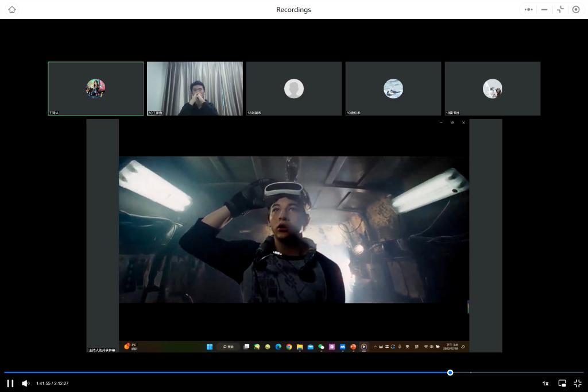This screenshot has width=588, height=392.
Task: Go to the home page icon
Action: pyautogui.click(x=11, y=9)
